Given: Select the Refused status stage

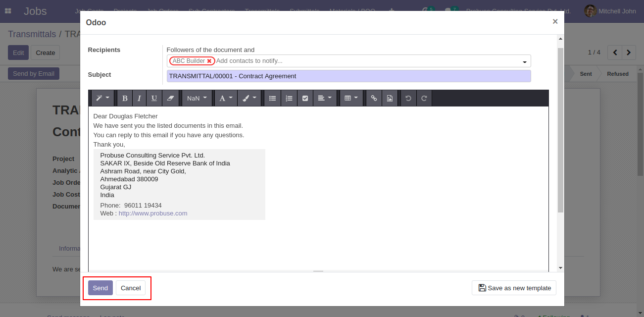Looking at the screenshot, I should [618, 74].
